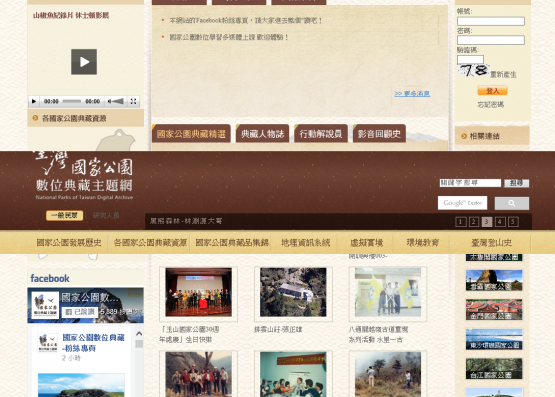Open foggy hillside photo thumbnail in bottom row

[x=388, y=374]
